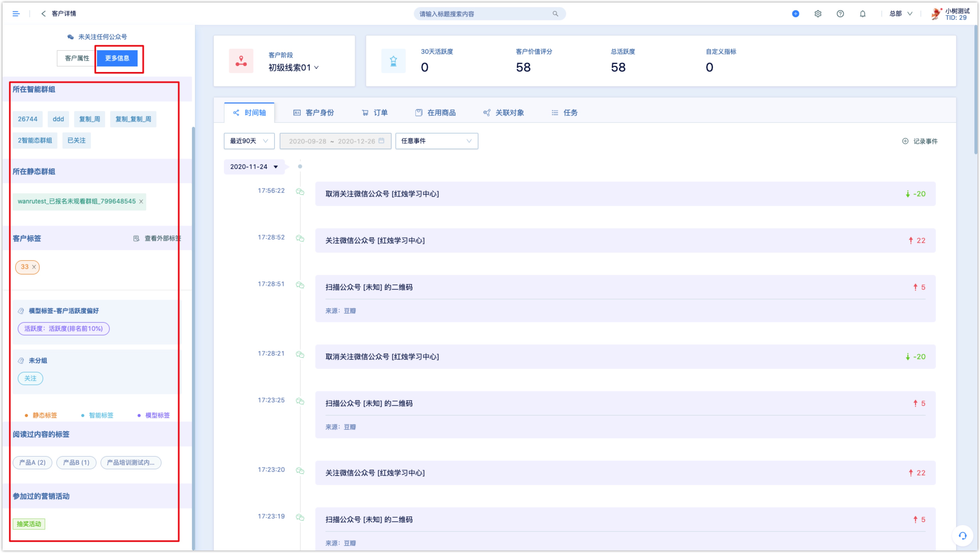This screenshot has width=980, height=553.
Task: Click WeChat icon at 17:23:20 event
Action: pos(300,471)
